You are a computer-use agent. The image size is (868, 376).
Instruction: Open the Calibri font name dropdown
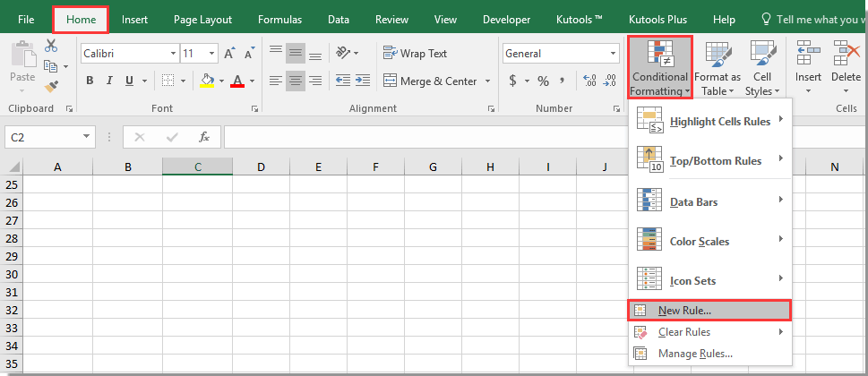pyautogui.click(x=171, y=54)
